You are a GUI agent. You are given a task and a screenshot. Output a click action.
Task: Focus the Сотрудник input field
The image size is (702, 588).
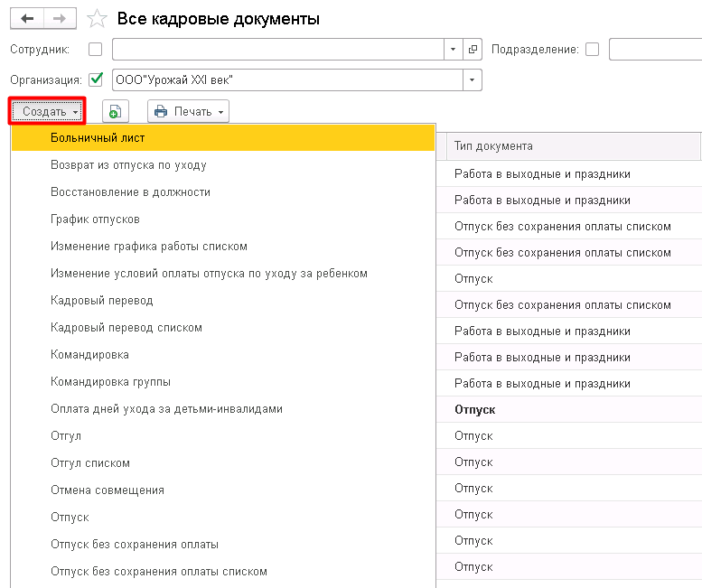point(278,49)
